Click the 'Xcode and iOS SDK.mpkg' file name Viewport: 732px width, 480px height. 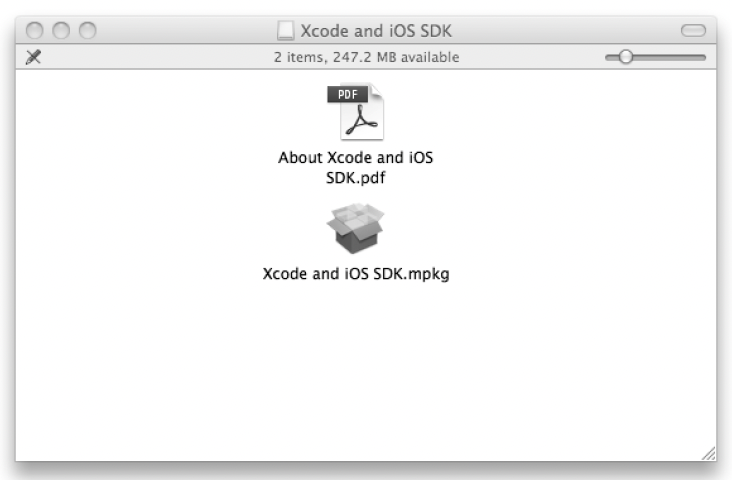(356, 274)
